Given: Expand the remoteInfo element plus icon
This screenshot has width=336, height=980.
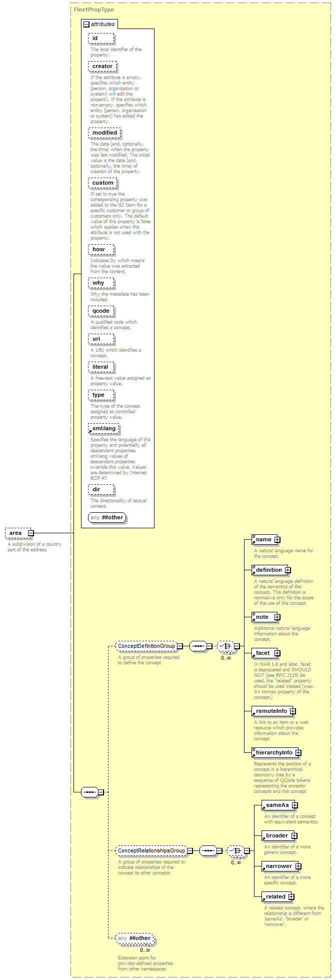Looking at the screenshot, I should coord(292,711).
